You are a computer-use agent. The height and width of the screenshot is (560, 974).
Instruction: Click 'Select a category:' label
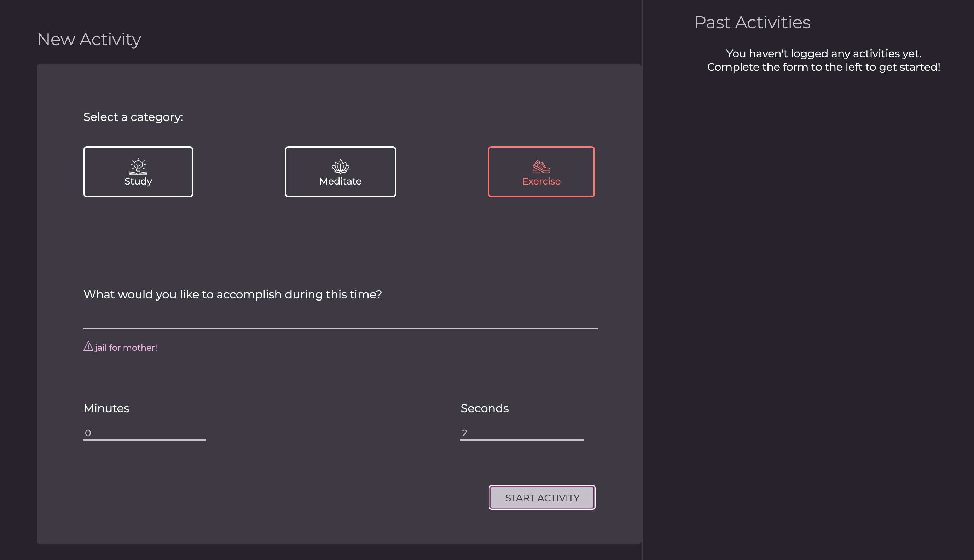pos(133,117)
